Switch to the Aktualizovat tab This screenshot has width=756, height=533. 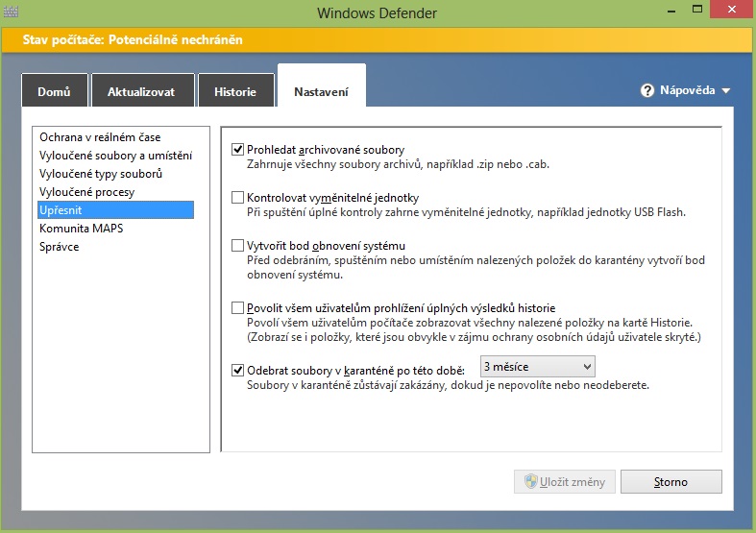pyautogui.click(x=143, y=90)
